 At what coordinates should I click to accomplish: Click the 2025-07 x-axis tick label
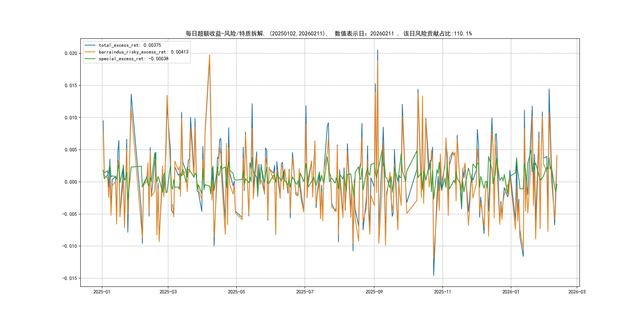click(305, 292)
